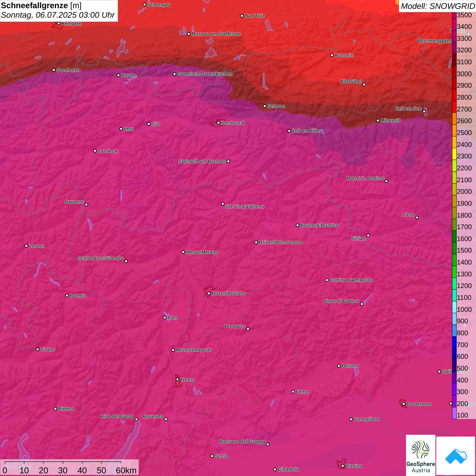Click the Kitzbühel town marker
476x476 pixels.
pyautogui.click(x=364, y=85)
